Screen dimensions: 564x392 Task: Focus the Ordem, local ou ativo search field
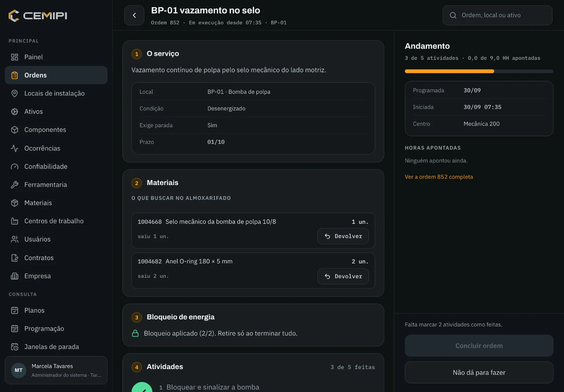497,15
